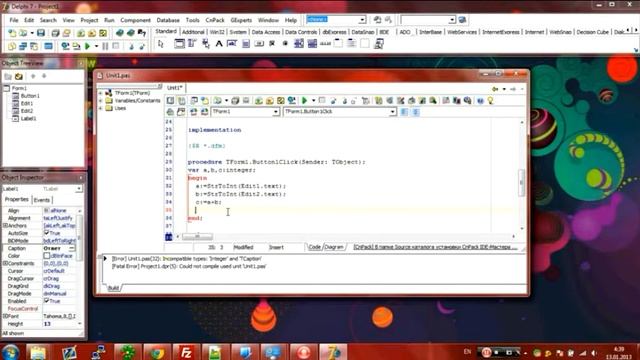Select the Label 'A' component in palette
The image size is (640, 360).
click(x=219, y=44)
